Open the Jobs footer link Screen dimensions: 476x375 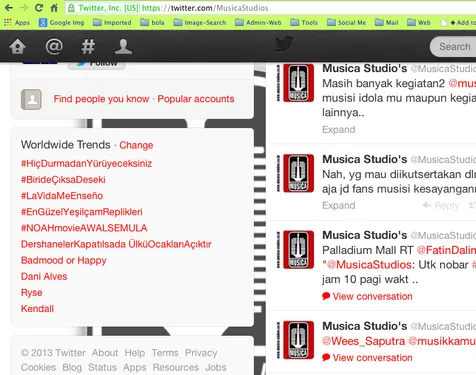(x=216, y=367)
